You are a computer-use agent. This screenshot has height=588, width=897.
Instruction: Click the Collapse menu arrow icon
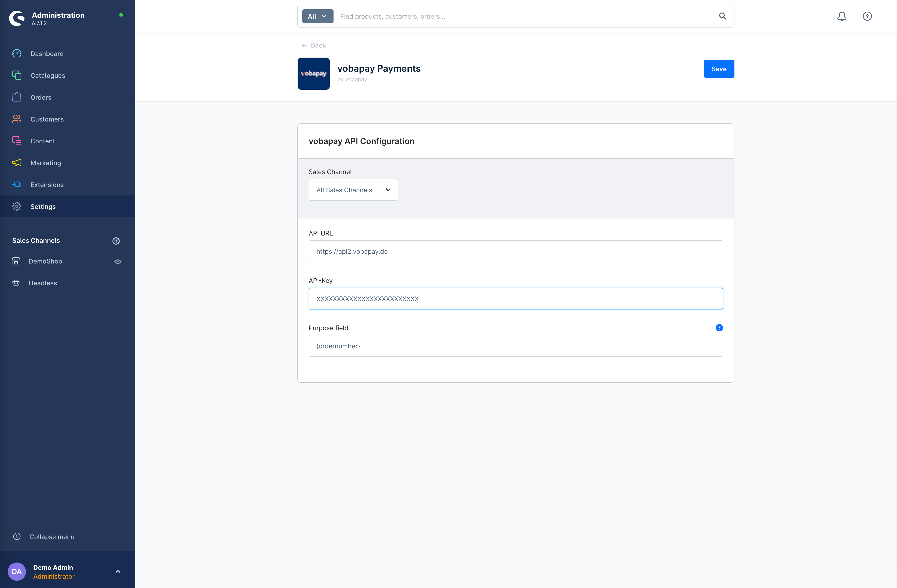click(x=17, y=536)
